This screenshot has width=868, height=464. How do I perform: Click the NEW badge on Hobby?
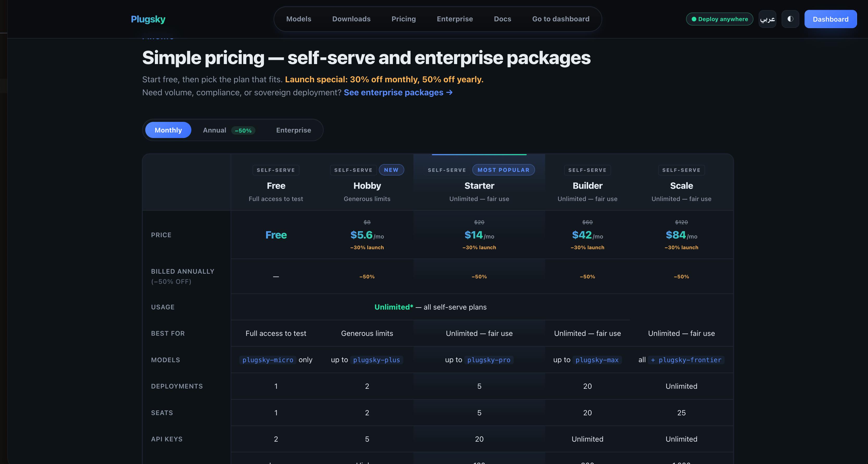pyautogui.click(x=391, y=170)
